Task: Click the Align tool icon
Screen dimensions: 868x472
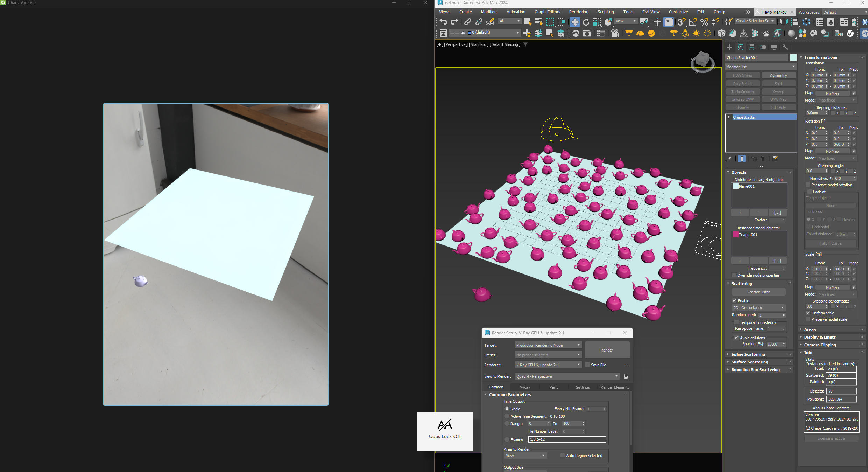Action: click(x=795, y=22)
